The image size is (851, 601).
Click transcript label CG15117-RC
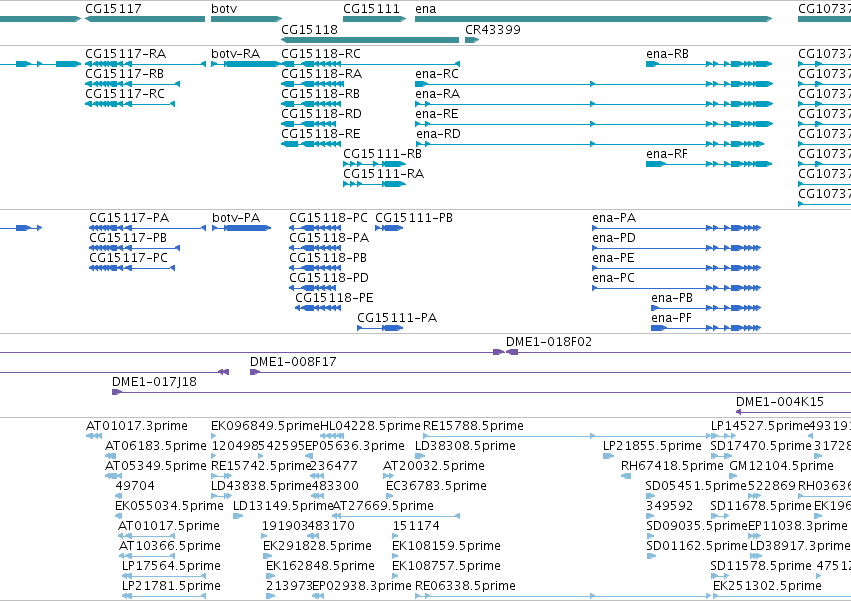tap(125, 94)
